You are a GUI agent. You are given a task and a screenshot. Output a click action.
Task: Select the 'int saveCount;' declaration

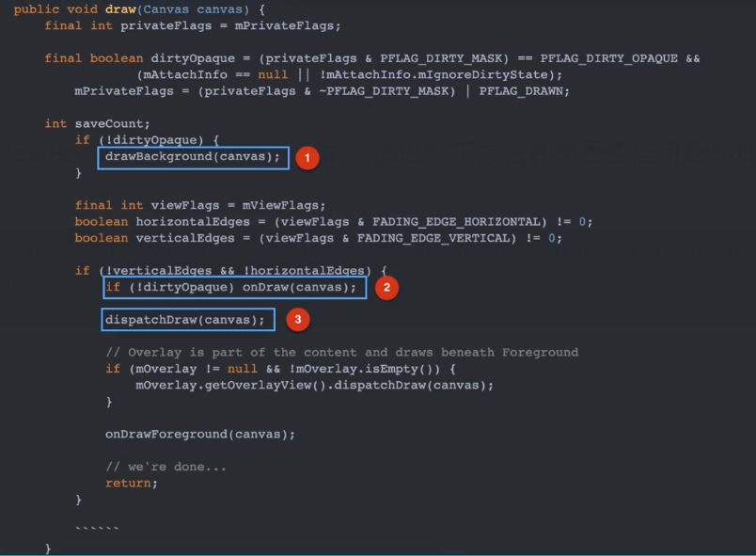98,124
